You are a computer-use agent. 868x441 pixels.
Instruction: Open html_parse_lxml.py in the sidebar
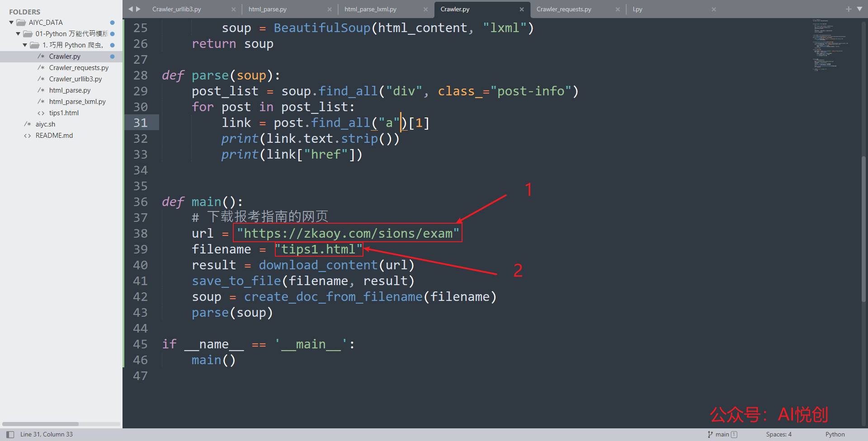coord(77,102)
